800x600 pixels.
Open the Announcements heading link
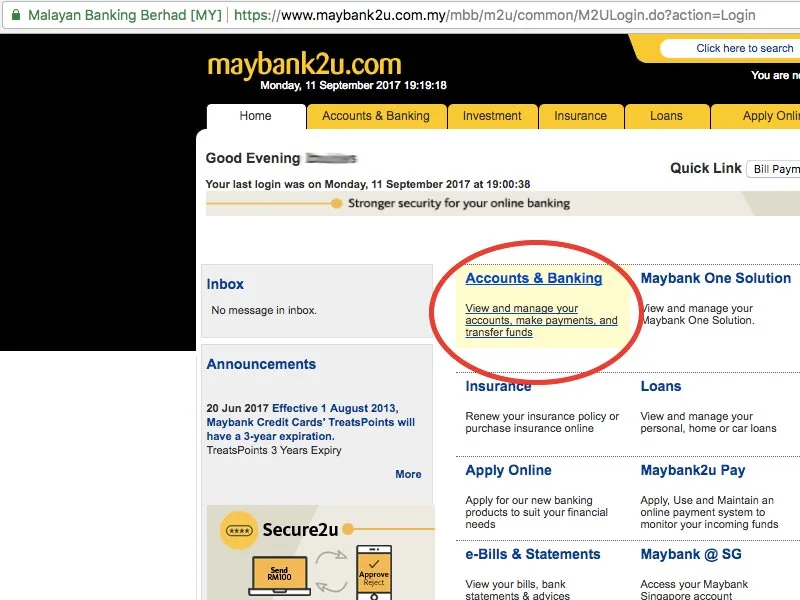[x=261, y=364]
